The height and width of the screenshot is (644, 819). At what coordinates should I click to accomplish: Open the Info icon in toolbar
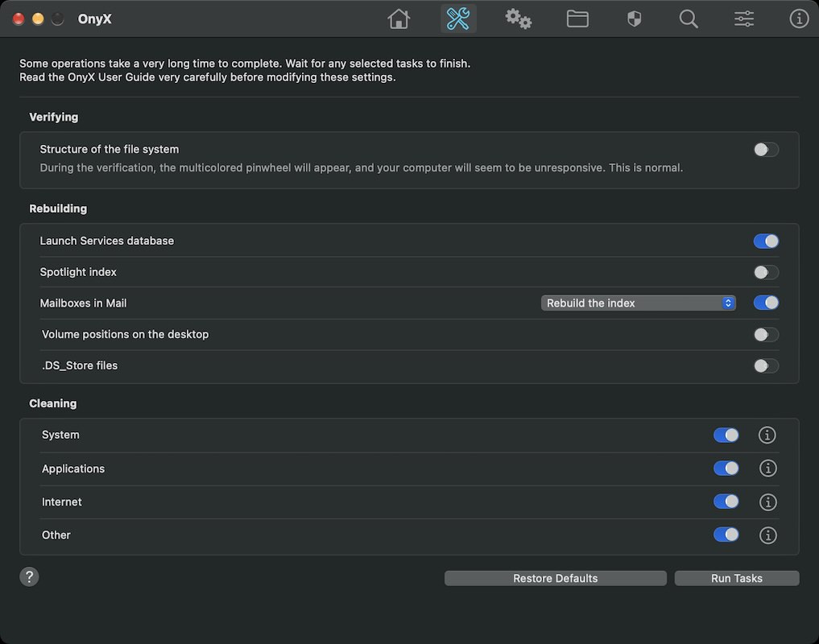799,19
